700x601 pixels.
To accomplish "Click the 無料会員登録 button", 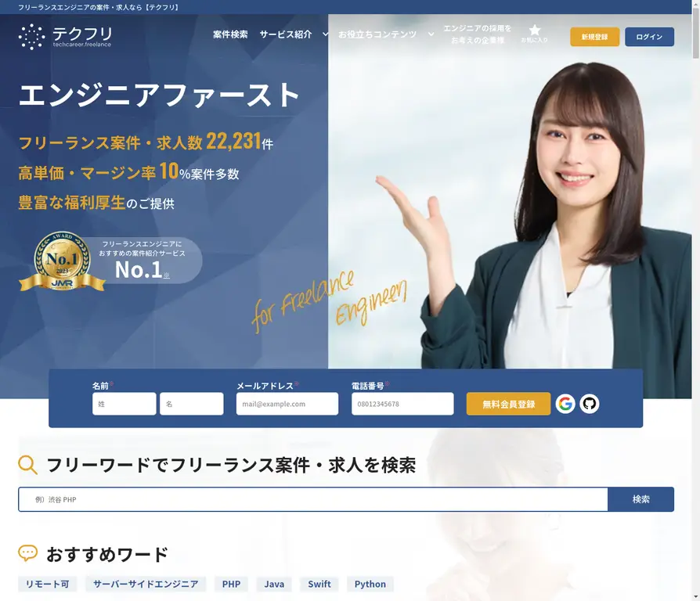I will pos(508,404).
